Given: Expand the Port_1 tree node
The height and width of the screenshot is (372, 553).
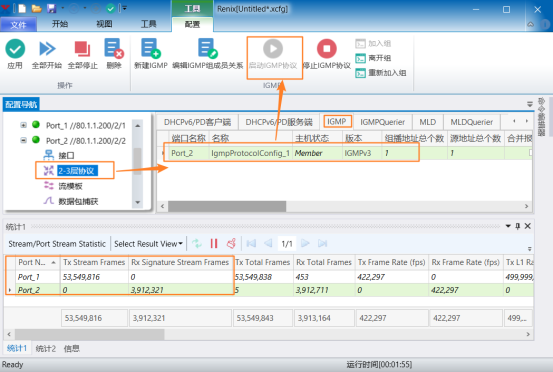Looking at the screenshot, I should point(23,125).
